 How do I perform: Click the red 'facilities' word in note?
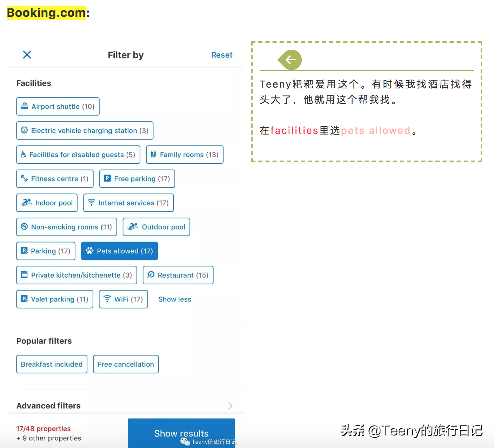pyautogui.click(x=294, y=130)
